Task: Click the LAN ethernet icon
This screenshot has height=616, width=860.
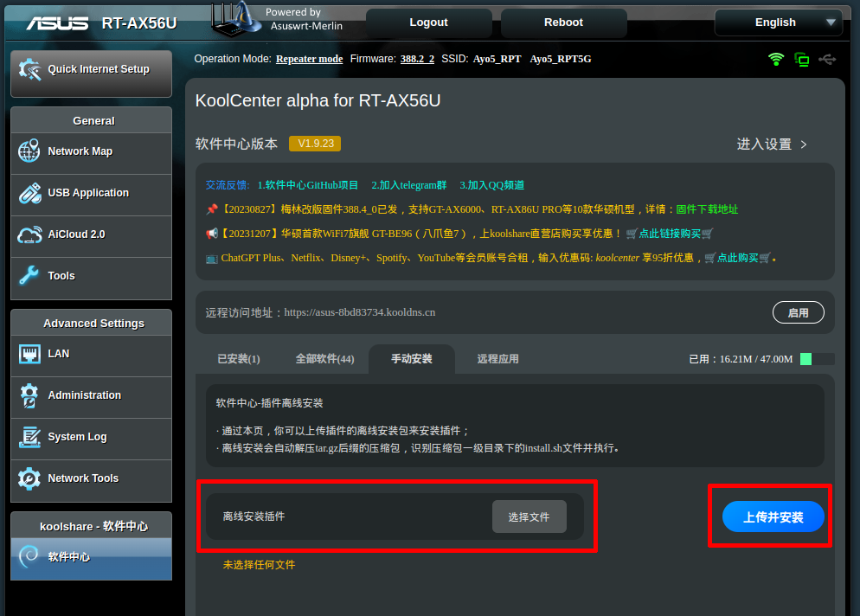Action: [x=29, y=354]
